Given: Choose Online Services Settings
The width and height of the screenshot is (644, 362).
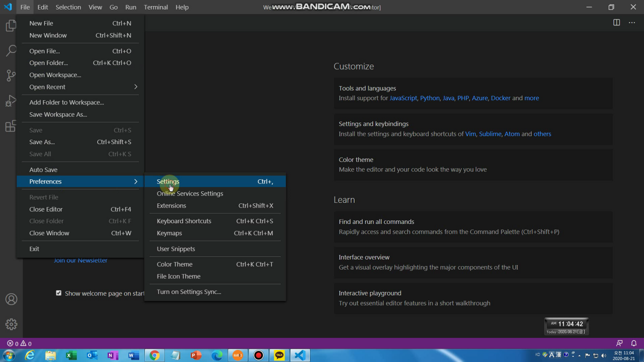Looking at the screenshot, I should (x=215, y=193).
